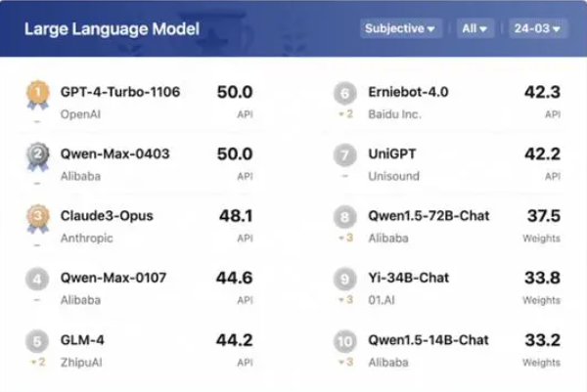Viewport: 587px width, 392px height.
Task: Select the Qwen-Max-0403 model name
Action: click(x=114, y=153)
